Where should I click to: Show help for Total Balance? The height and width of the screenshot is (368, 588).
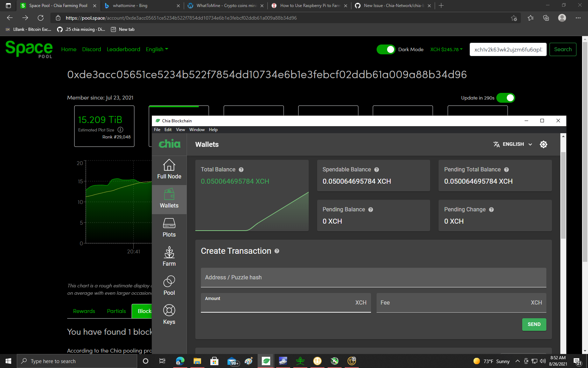click(241, 170)
